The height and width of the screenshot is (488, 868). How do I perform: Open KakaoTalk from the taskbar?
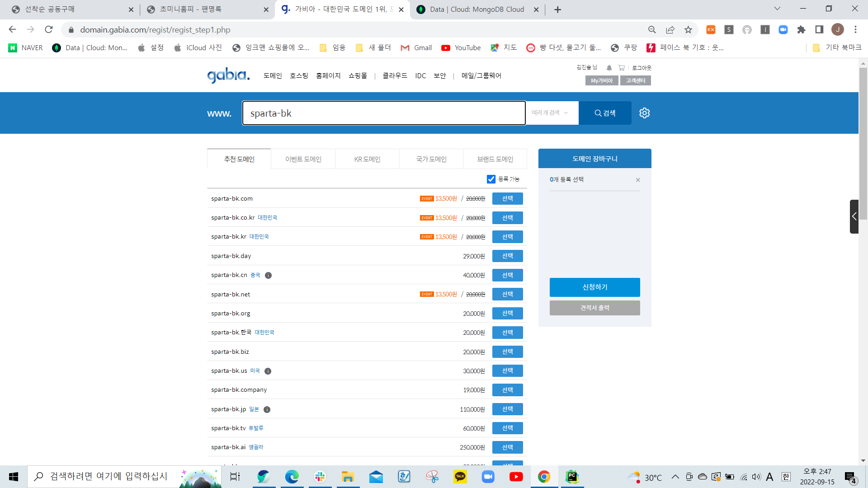(460, 477)
